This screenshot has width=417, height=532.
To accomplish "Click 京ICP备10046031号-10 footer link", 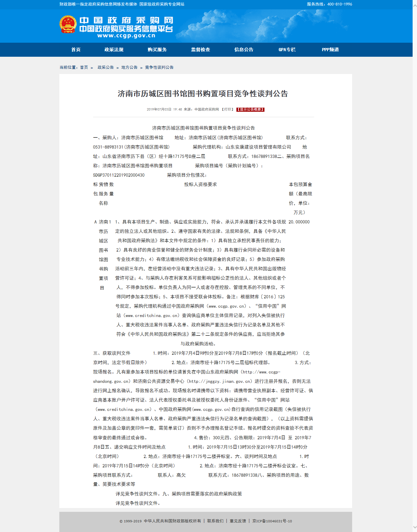I will tap(272, 521).
